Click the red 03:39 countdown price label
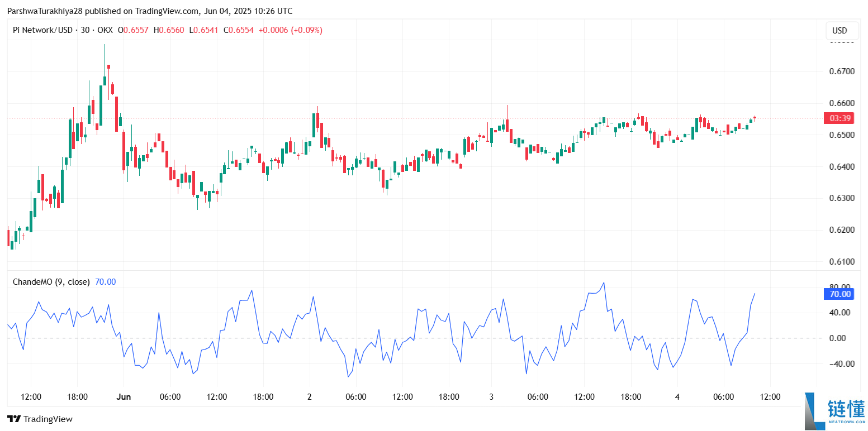 [x=840, y=118]
